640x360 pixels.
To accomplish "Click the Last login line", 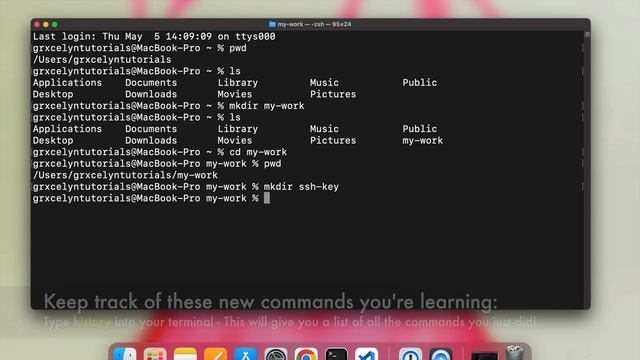I will pyautogui.click(x=154, y=37).
